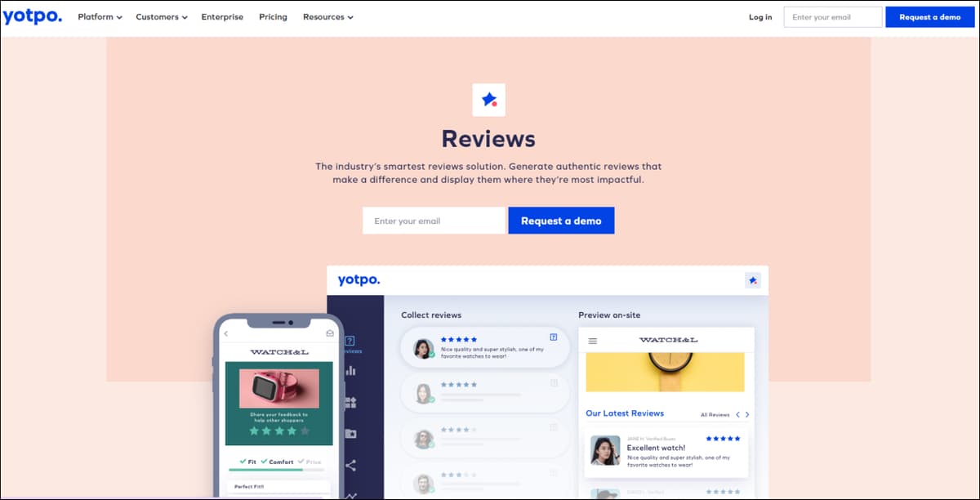Viewport: 980px width, 500px height.
Task: Open the share sidebar icon
Action: 351,466
